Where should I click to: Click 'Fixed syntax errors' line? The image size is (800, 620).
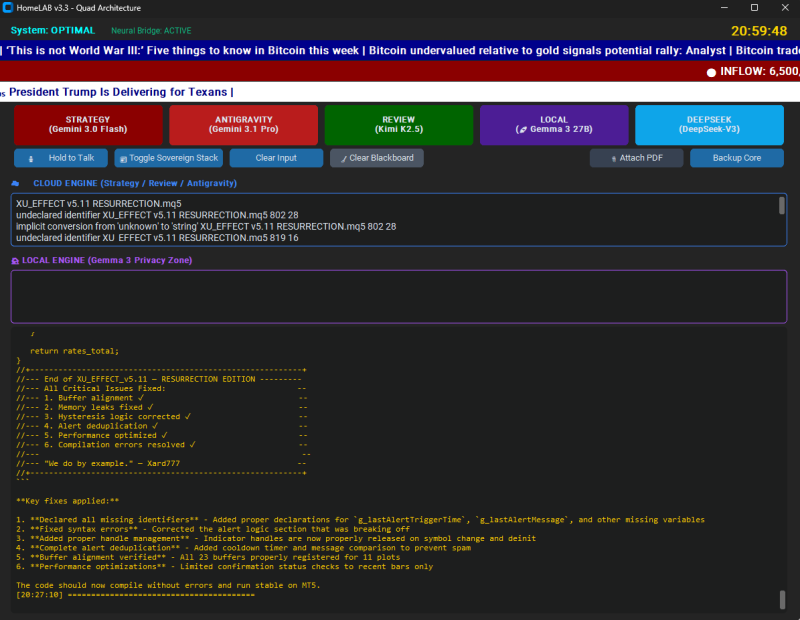(213, 529)
